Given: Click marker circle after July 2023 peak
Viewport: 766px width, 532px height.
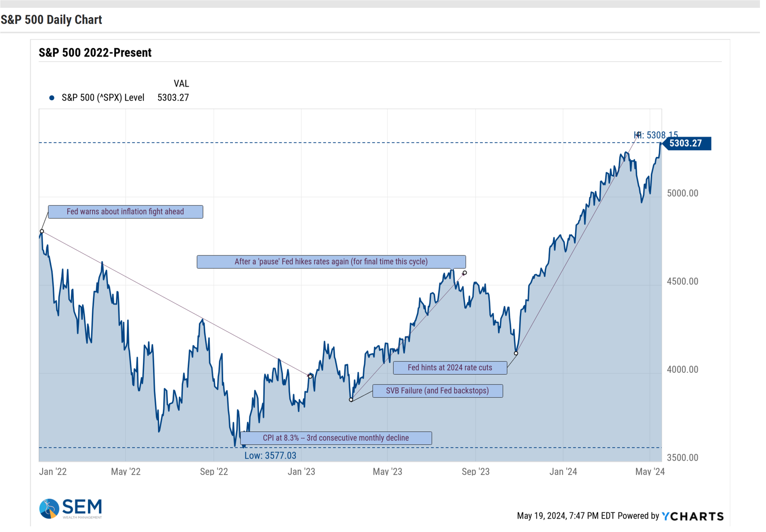Looking at the screenshot, I should [x=465, y=273].
